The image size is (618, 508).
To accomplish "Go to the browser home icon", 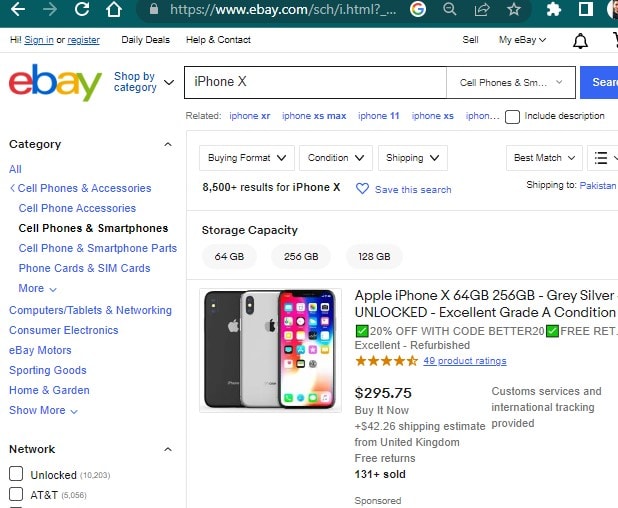I will pos(115,10).
